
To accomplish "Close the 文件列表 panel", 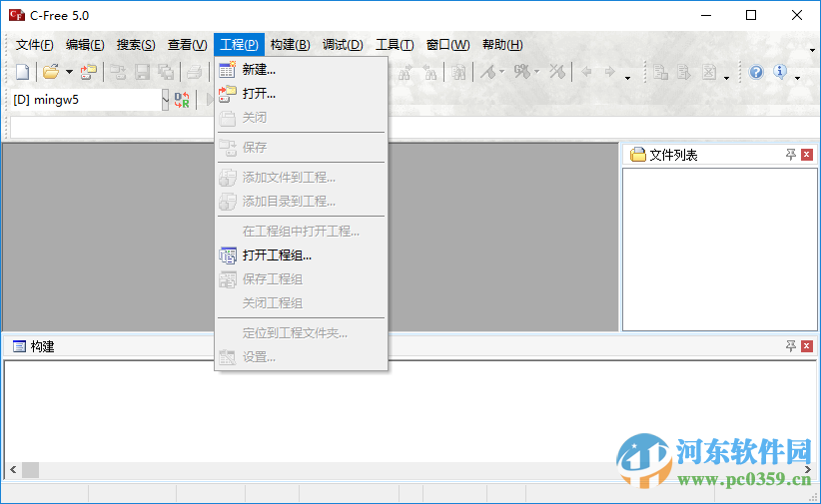I will [807, 155].
